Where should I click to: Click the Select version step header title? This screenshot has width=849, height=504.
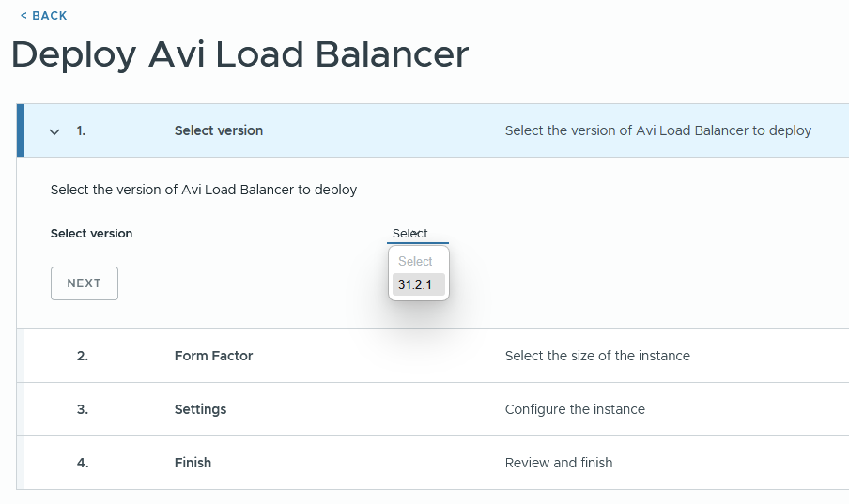pyautogui.click(x=219, y=130)
